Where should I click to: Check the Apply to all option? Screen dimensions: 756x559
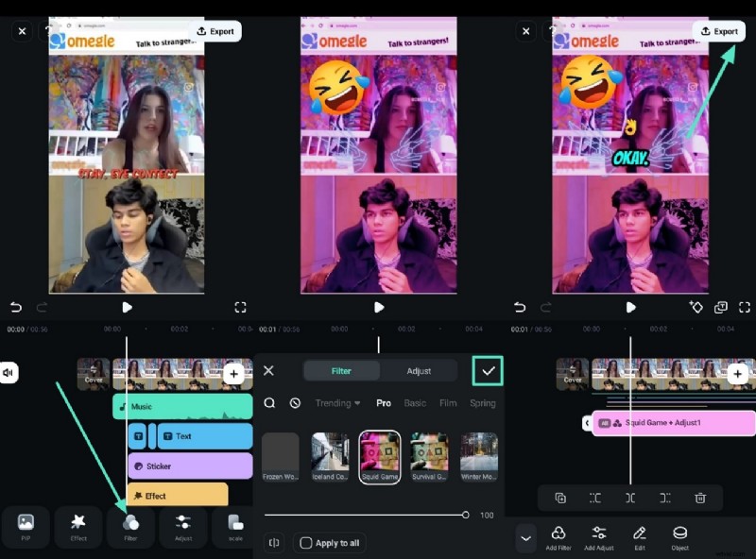point(306,543)
